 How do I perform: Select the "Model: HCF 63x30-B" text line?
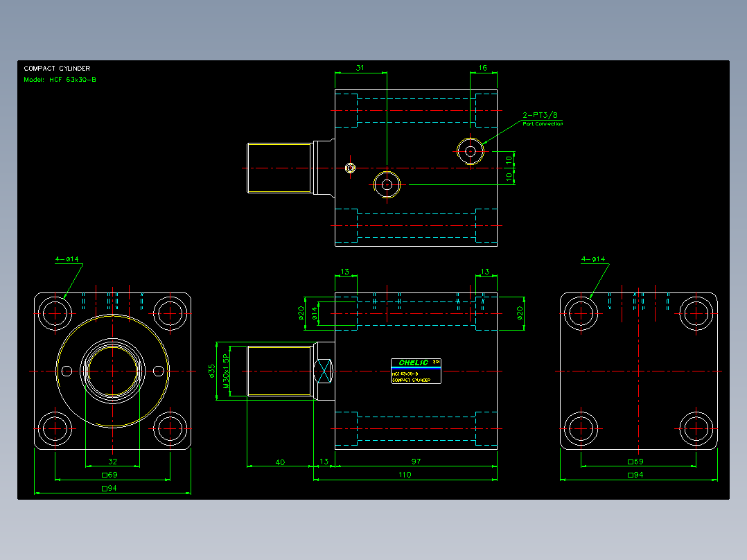(60, 80)
